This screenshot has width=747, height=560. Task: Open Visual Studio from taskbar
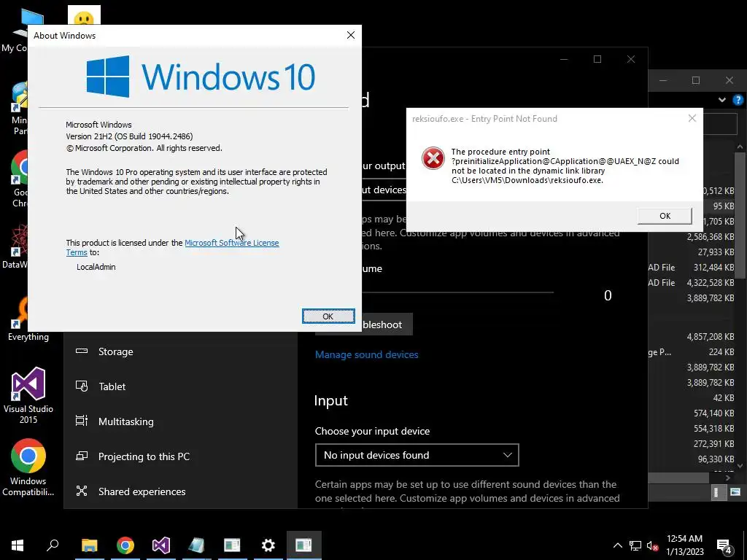click(x=161, y=545)
